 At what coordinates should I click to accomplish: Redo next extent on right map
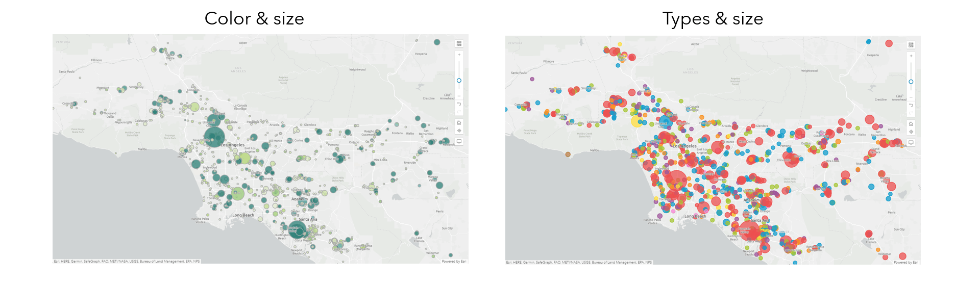(911, 113)
